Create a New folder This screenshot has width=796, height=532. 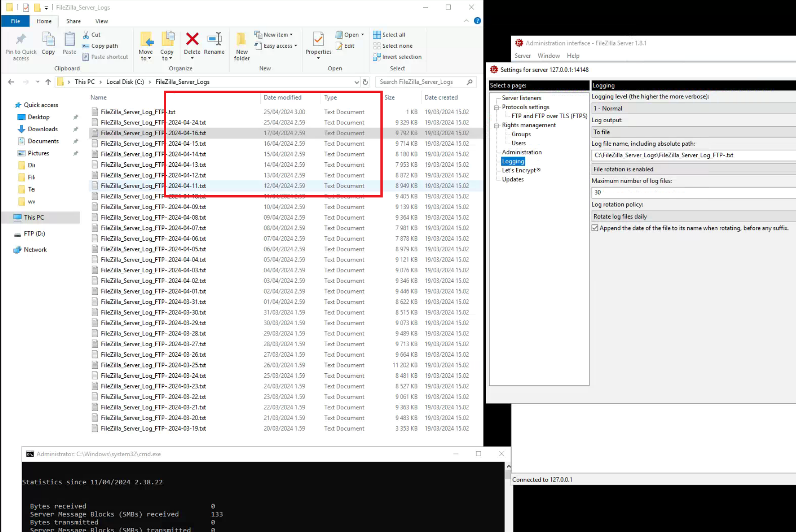(x=242, y=46)
